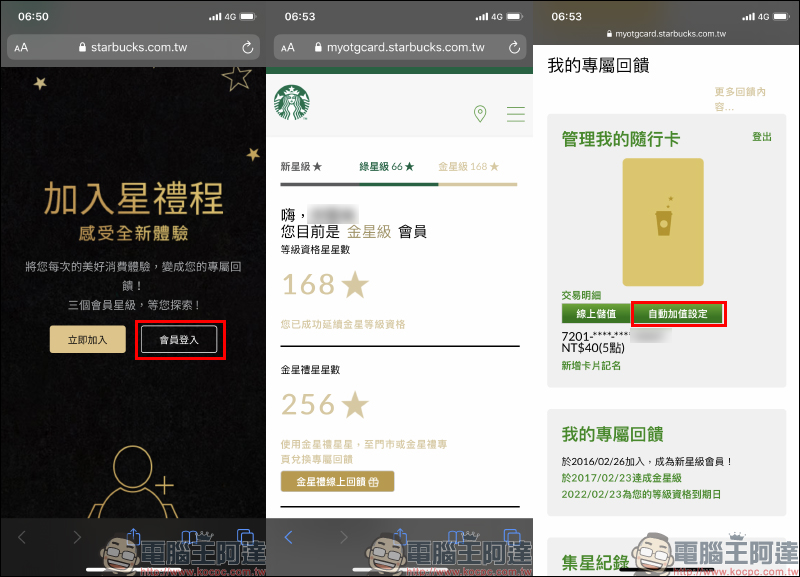Tap the add-member person icon
The width and height of the screenshot is (800, 577).
pos(134,482)
